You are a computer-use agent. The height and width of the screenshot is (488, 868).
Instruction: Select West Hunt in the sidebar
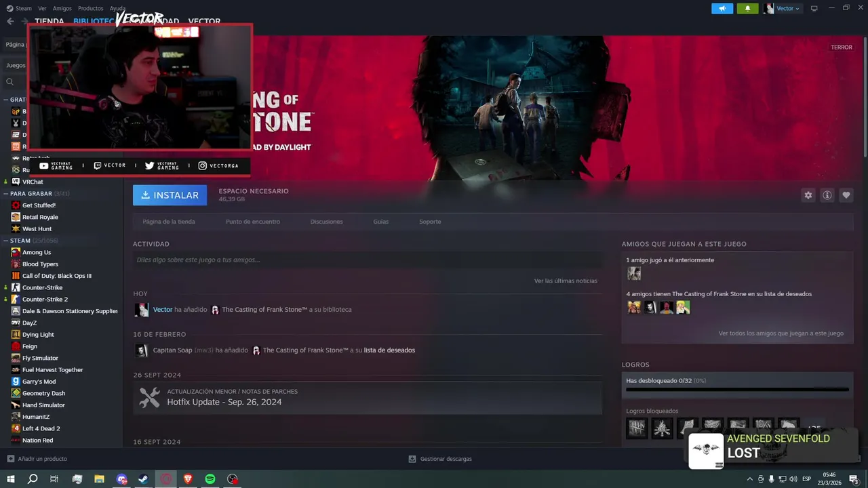tap(37, 228)
